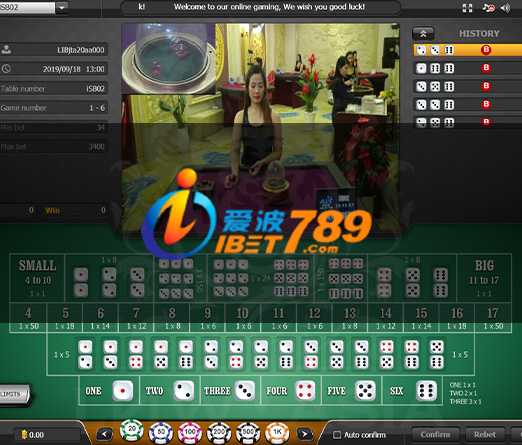Bet on double twos pair
This screenshot has width=522, height=445.
pos(109,282)
